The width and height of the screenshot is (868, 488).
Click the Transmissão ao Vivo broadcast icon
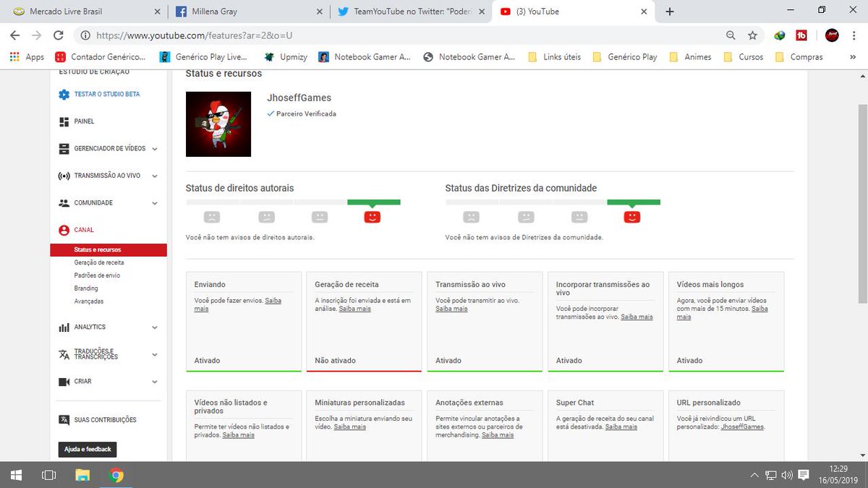click(64, 176)
